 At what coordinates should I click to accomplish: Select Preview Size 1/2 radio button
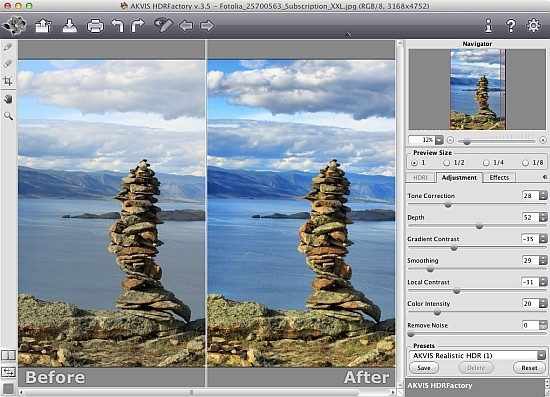(x=446, y=163)
